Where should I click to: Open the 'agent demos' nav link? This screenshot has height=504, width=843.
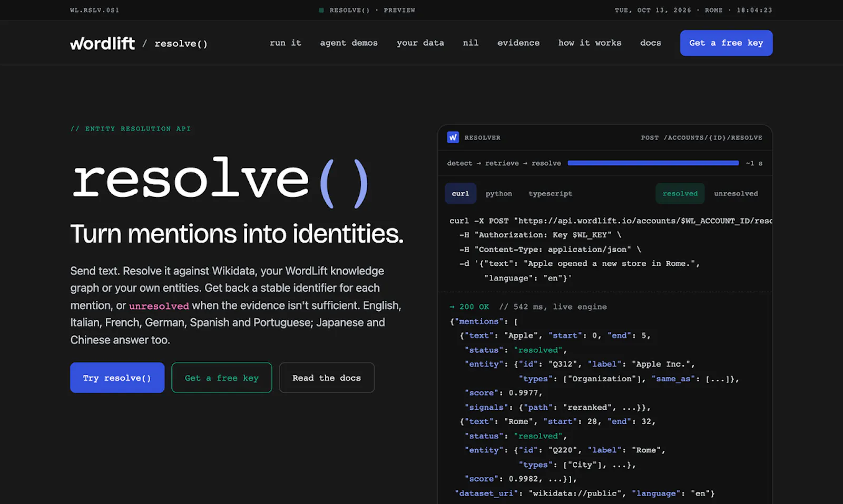click(x=349, y=43)
